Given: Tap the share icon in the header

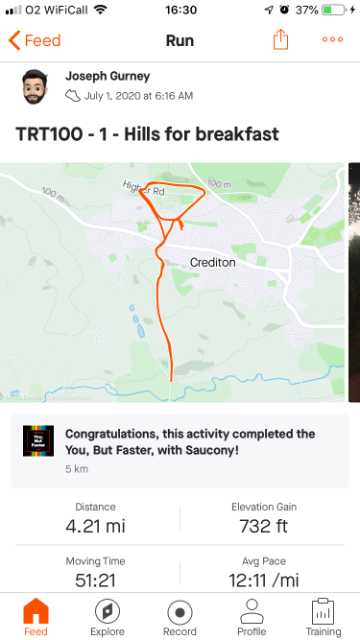Looking at the screenshot, I should [280, 40].
